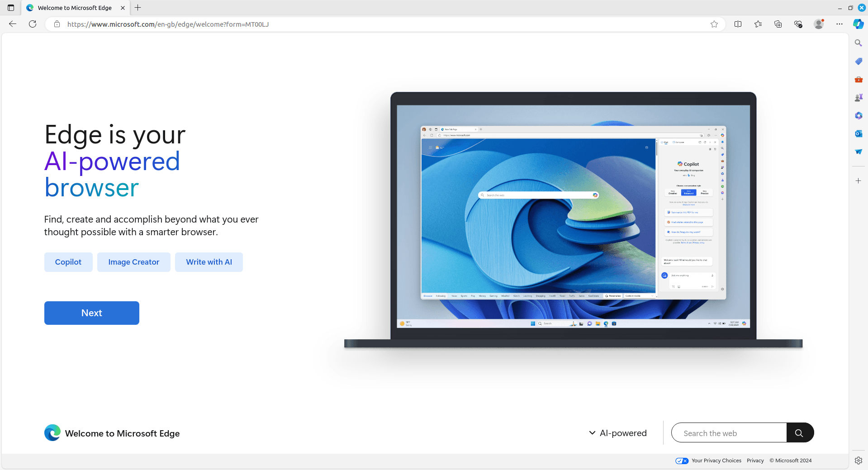Open Copilot from the toolbar
This screenshot has width=868, height=470.
858,24
